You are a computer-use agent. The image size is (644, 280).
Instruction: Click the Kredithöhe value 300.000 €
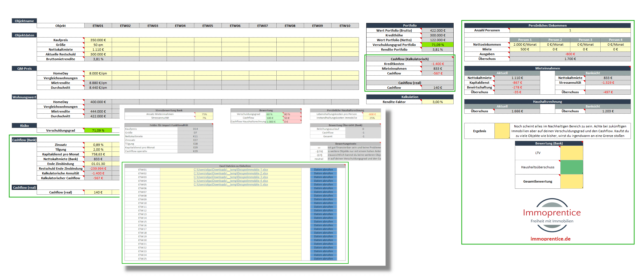click(x=437, y=35)
